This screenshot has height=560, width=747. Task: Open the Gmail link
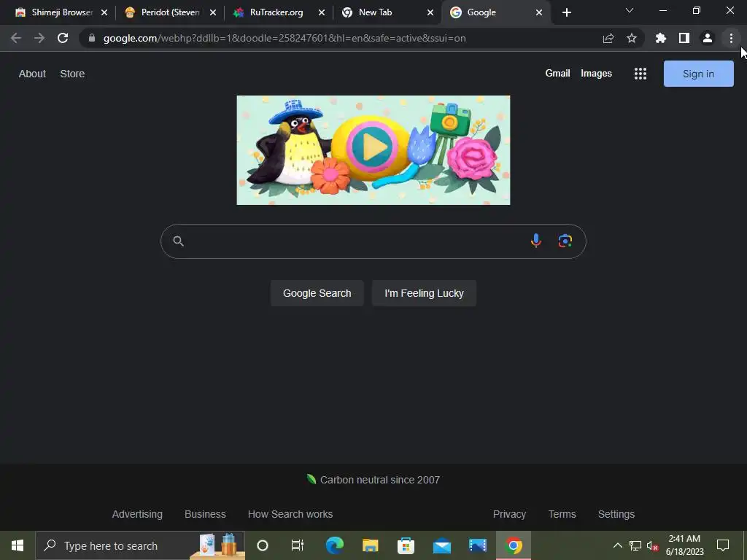pos(557,74)
